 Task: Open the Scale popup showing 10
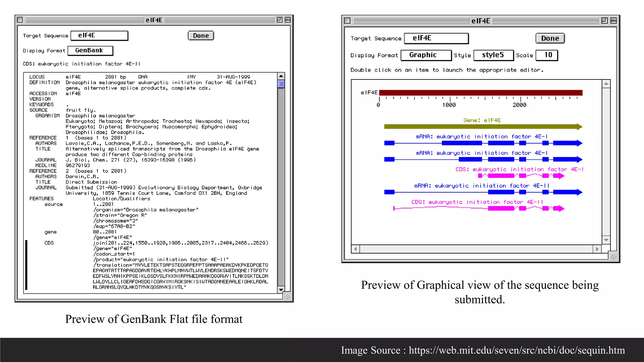pyautogui.click(x=547, y=55)
